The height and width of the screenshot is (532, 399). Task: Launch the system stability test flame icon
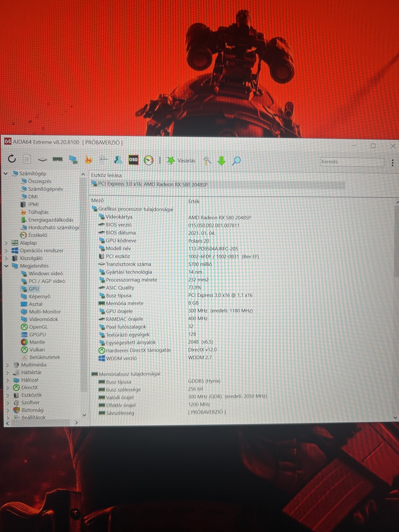(88, 159)
